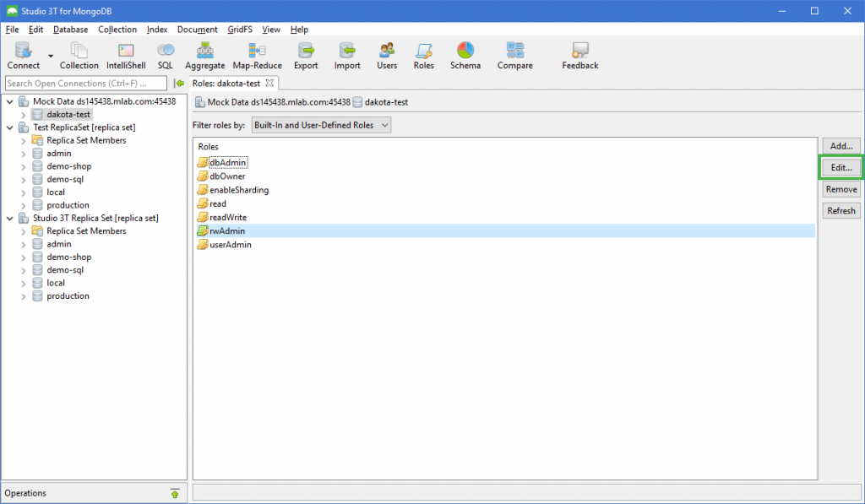Open the Schema analyzer
This screenshot has width=865, height=504.
point(465,56)
